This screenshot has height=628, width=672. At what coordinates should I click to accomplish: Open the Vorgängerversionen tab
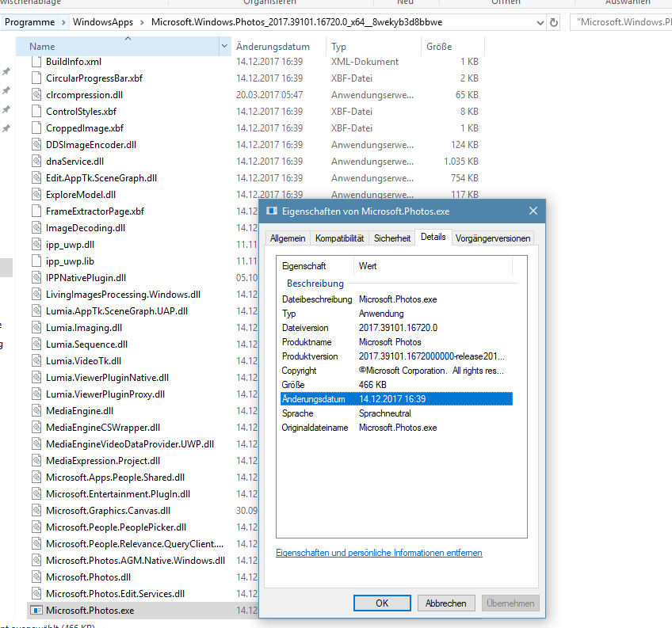pyautogui.click(x=493, y=238)
